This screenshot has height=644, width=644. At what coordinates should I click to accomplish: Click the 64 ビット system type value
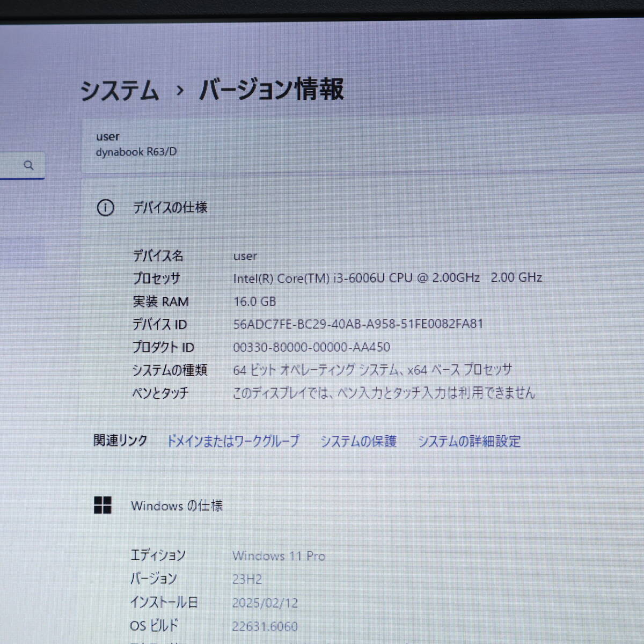[372, 370]
